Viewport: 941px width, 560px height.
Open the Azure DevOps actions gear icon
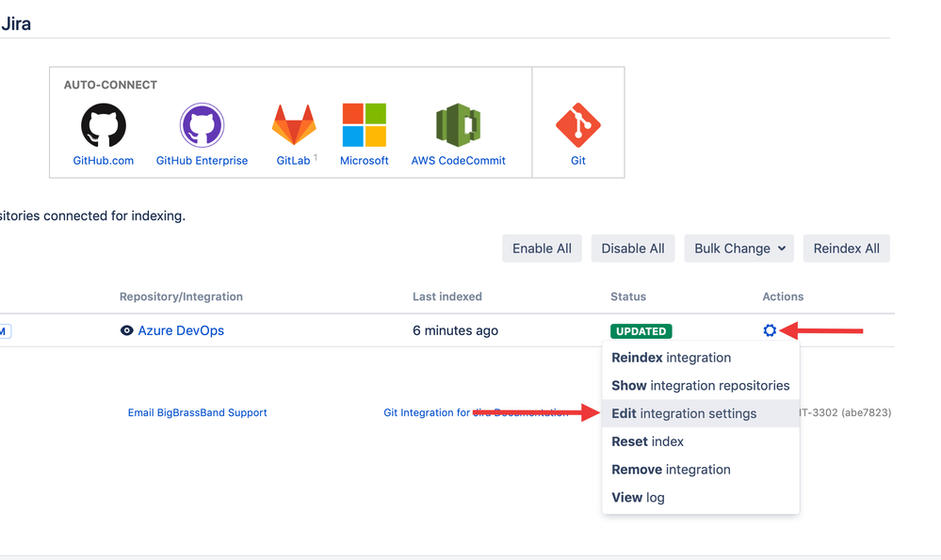click(x=770, y=330)
